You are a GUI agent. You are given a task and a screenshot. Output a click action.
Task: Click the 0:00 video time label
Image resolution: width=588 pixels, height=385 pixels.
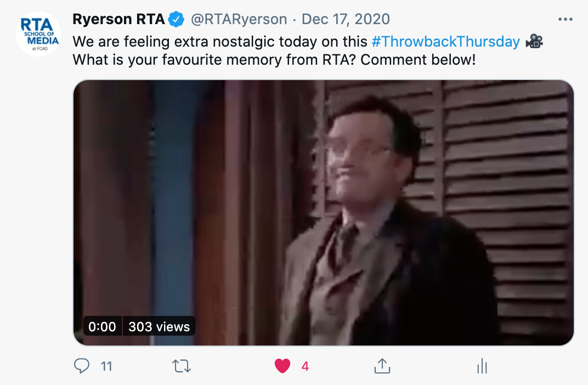(103, 326)
